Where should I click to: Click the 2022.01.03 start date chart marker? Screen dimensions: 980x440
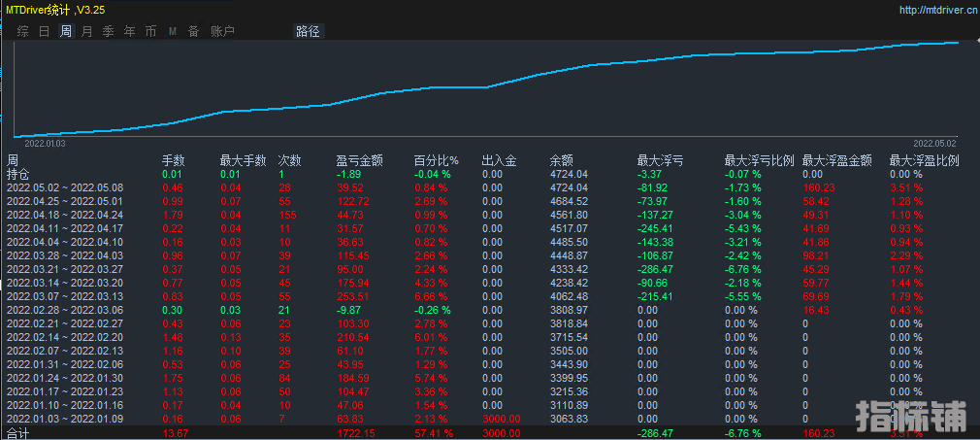(x=45, y=143)
